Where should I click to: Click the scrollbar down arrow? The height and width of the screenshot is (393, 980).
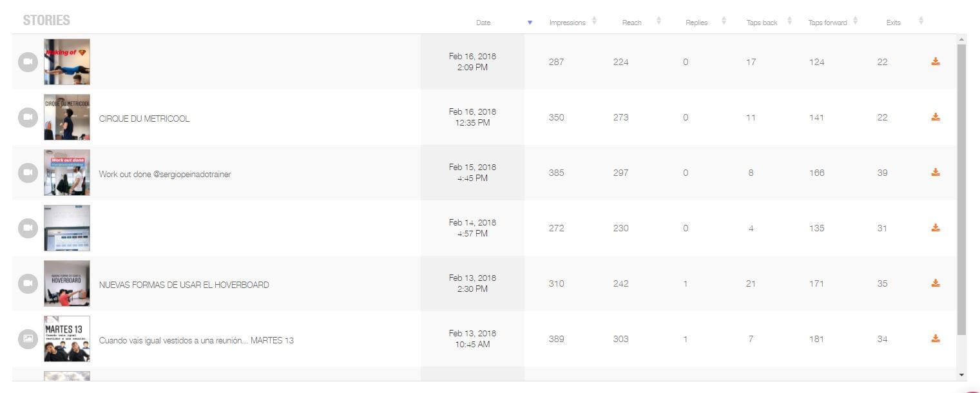pyautogui.click(x=961, y=375)
